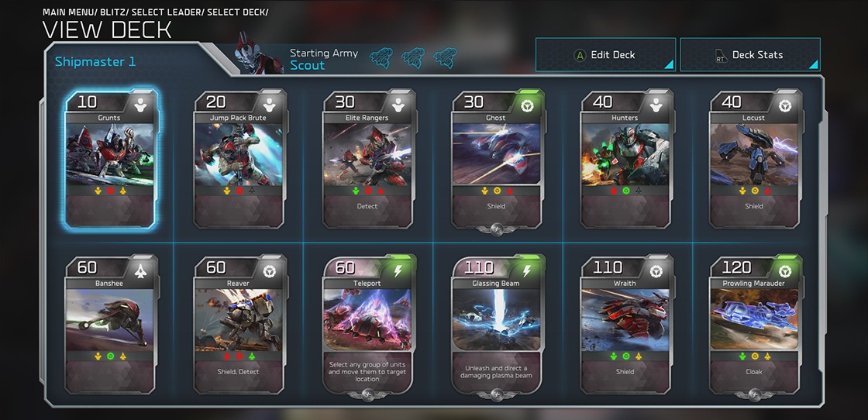Click the vehicle icon on Locust card

(785, 105)
